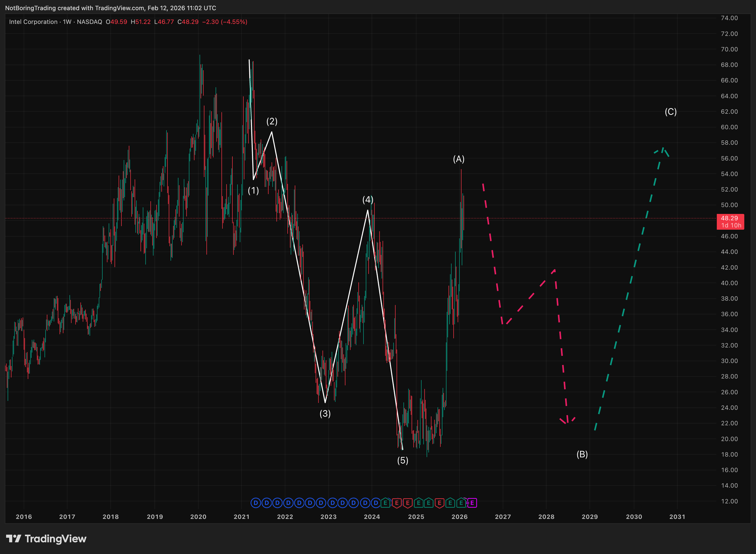Click the high value H51.22
The image size is (756, 554).
[x=141, y=22]
